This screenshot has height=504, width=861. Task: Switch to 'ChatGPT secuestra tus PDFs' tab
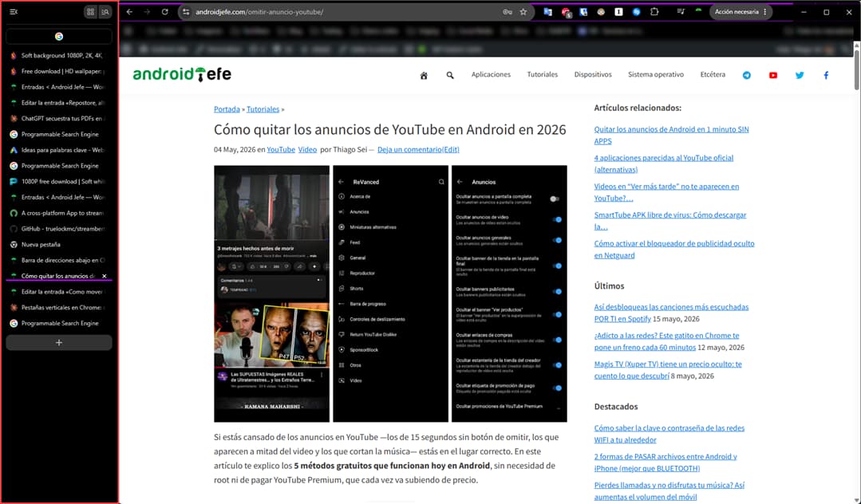tap(59, 119)
